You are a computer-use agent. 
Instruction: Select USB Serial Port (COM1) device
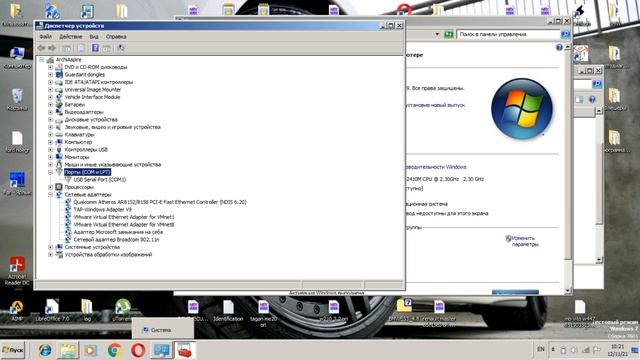click(100, 180)
